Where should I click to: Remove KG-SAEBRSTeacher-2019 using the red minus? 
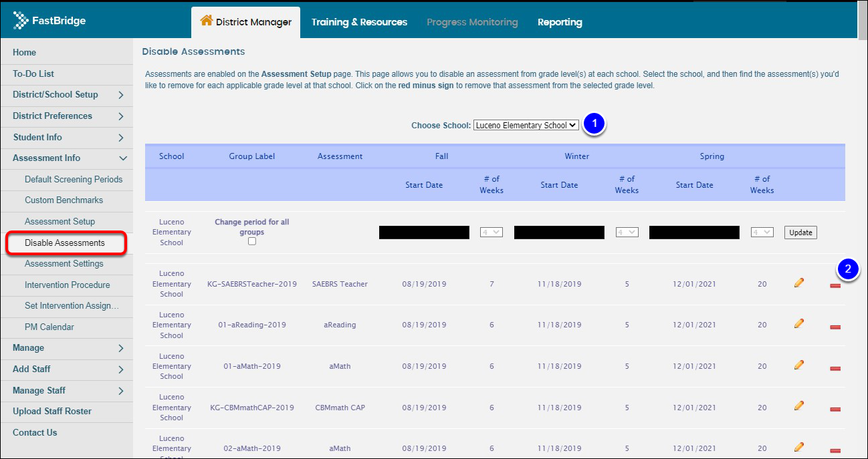pyautogui.click(x=835, y=286)
